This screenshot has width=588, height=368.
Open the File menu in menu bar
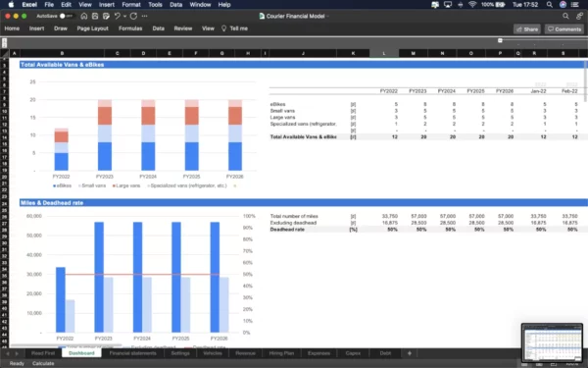click(49, 5)
